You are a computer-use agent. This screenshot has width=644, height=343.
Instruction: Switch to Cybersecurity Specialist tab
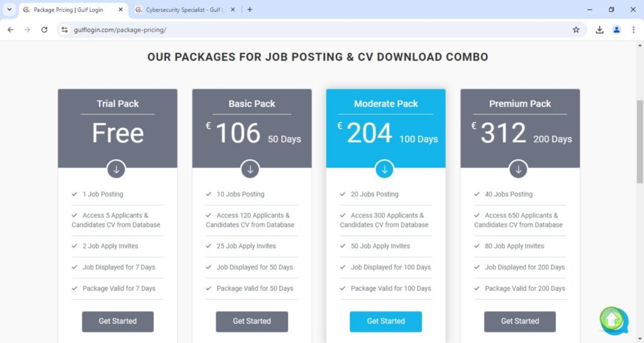point(181,9)
